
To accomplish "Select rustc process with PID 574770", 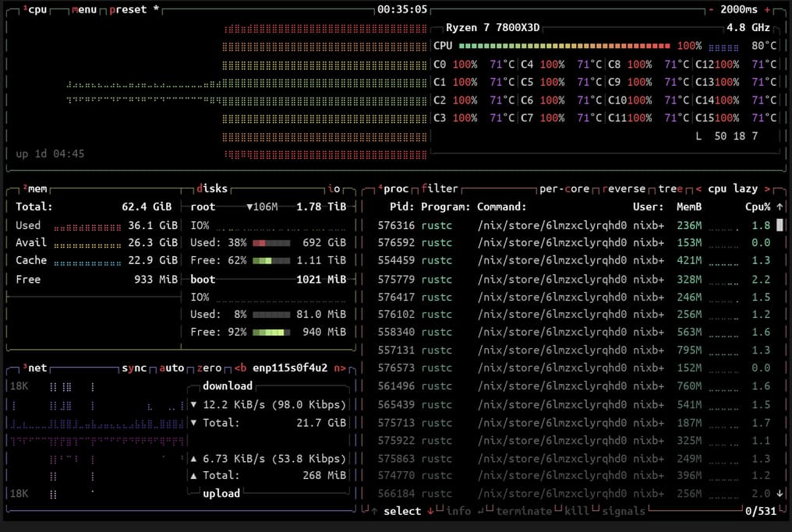I will coord(574,475).
